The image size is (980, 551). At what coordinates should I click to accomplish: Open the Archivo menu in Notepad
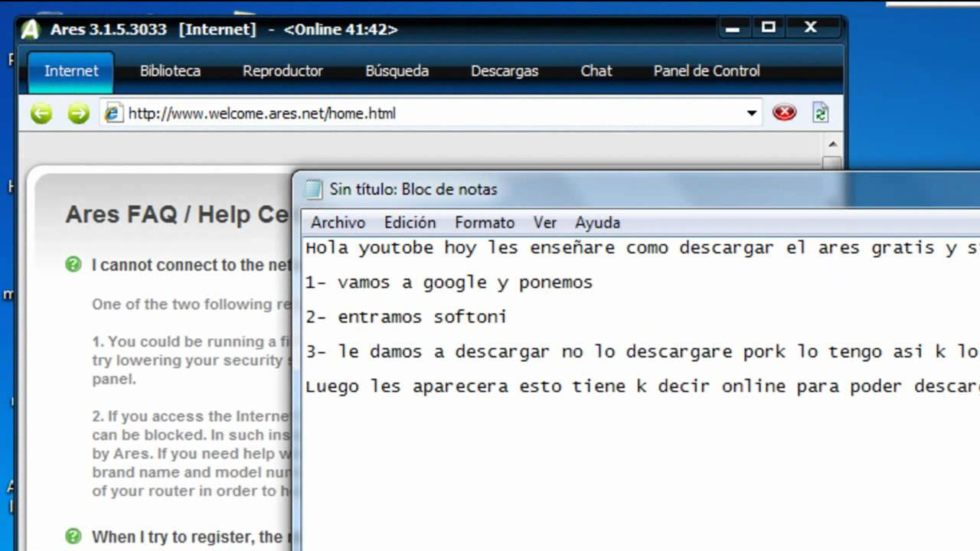point(338,223)
